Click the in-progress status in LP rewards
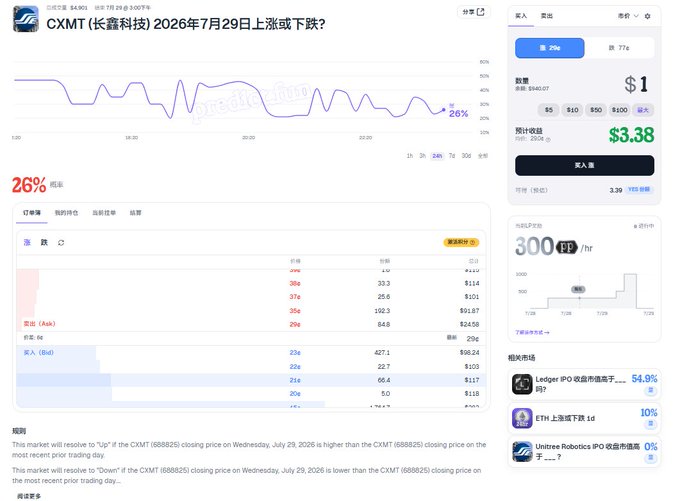 pos(644,226)
